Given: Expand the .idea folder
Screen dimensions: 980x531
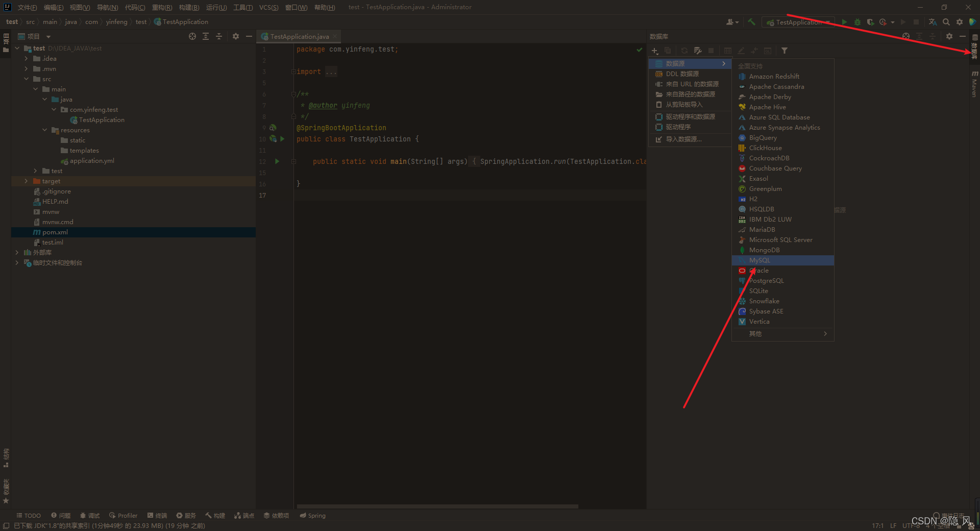Looking at the screenshot, I should point(26,59).
